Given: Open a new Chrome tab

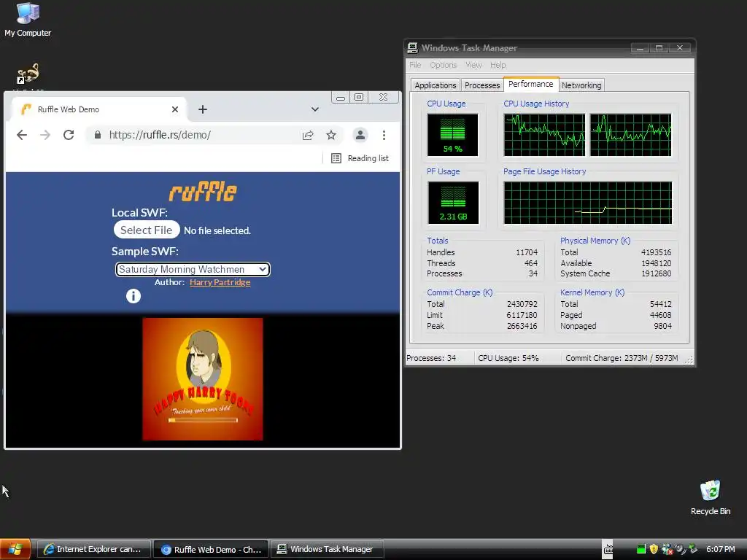Looking at the screenshot, I should point(203,109).
